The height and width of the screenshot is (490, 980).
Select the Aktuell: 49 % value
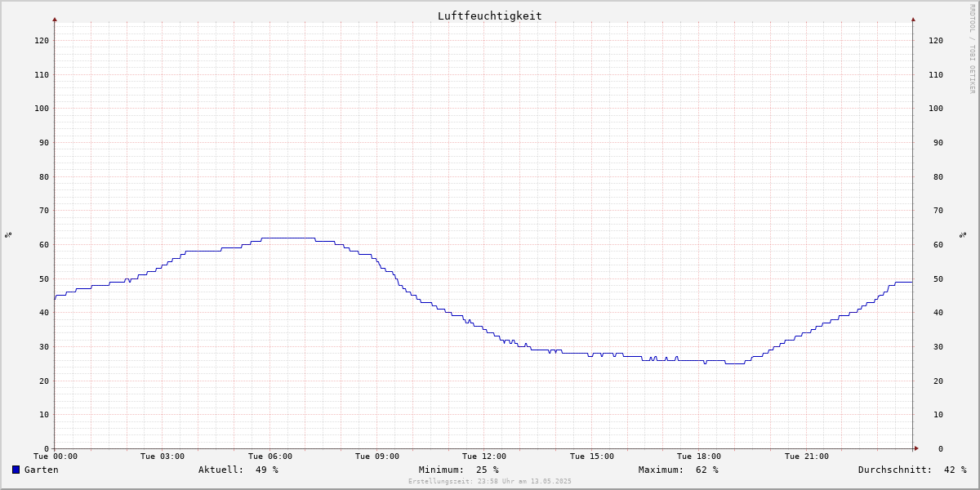click(x=238, y=470)
